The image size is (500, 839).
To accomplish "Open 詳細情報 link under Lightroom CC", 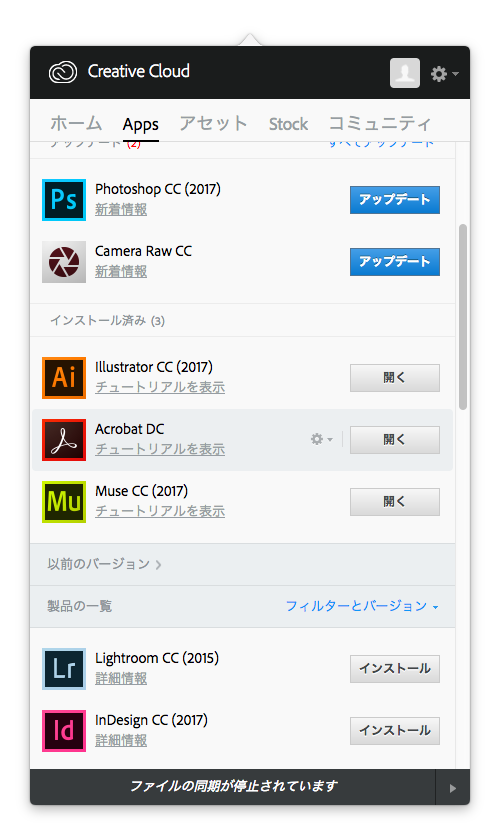I will pos(121,678).
